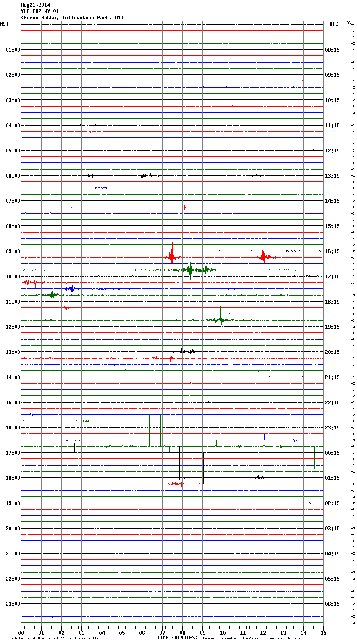Screen dimensions: 357x644
Task: Click the 16:15 UTC time label
Action: [332, 251]
